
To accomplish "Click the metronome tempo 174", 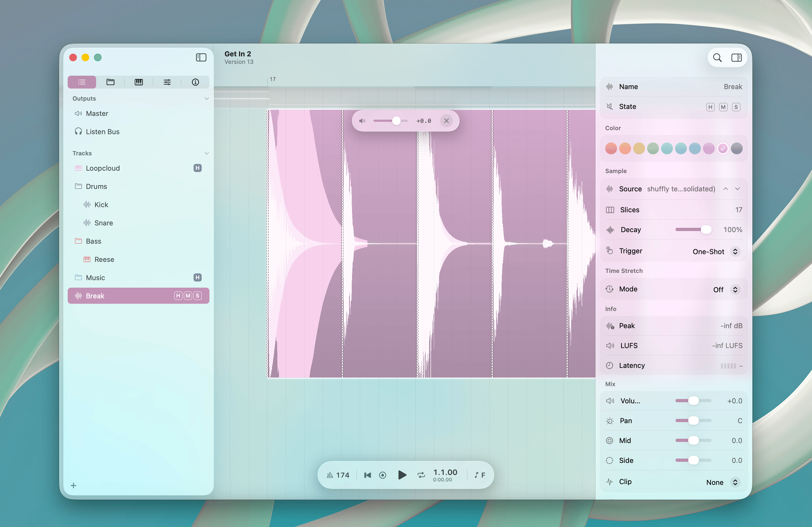I will pos(338,475).
